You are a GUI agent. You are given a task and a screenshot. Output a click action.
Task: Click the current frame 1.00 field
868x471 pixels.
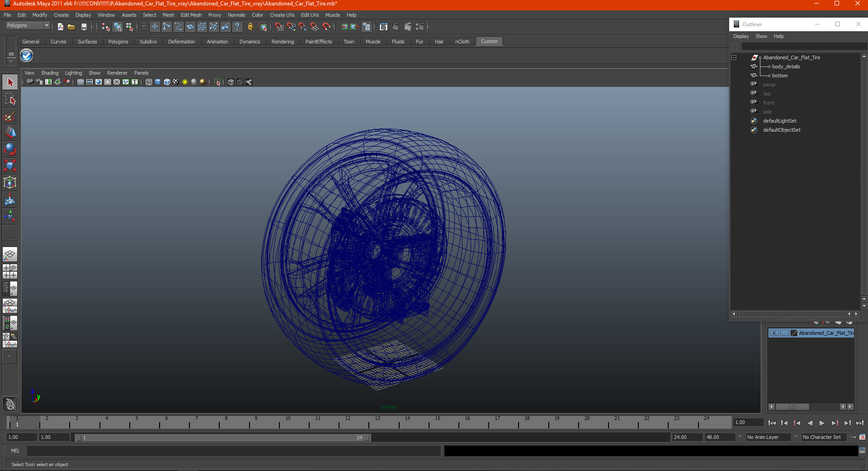click(748, 423)
